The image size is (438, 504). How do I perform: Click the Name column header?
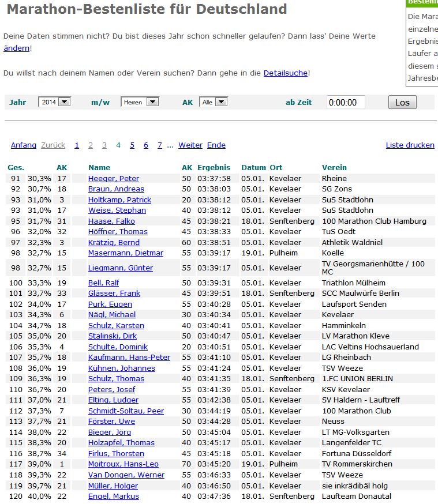(x=99, y=167)
